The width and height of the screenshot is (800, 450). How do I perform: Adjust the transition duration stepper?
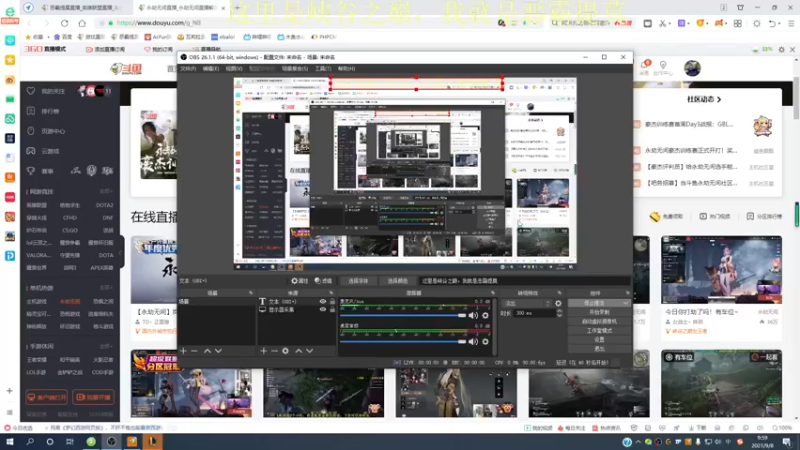(559, 313)
